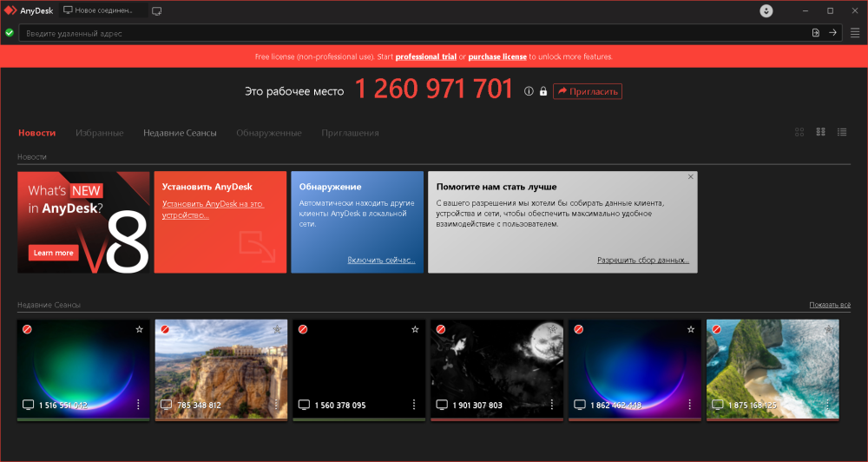Open session thumbnail 785 348 812
The height and width of the screenshot is (462, 868).
(220, 369)
